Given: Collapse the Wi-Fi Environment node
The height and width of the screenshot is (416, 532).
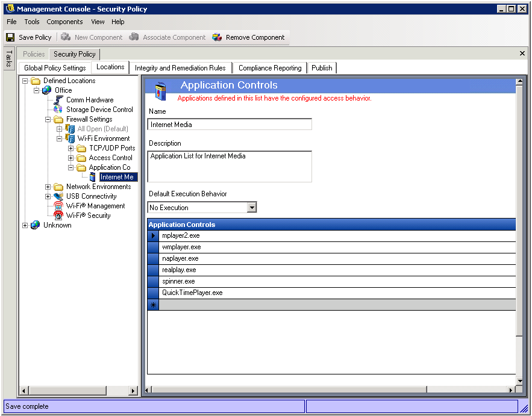Looking at the screenshot, I should click(x=60, y=138).
